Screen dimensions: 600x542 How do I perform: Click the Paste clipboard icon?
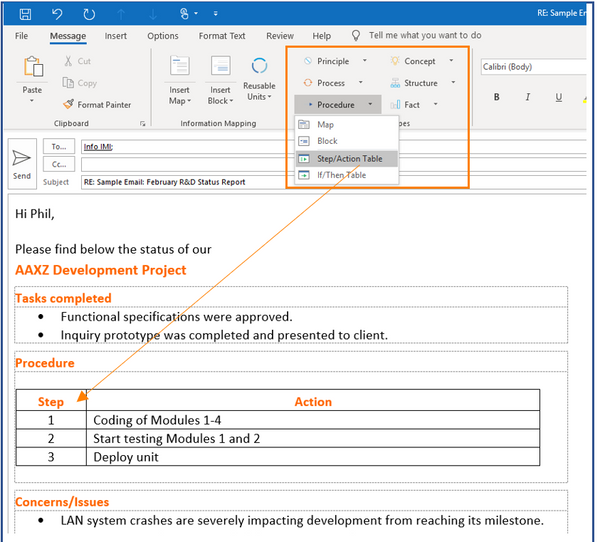click(33, 67)
